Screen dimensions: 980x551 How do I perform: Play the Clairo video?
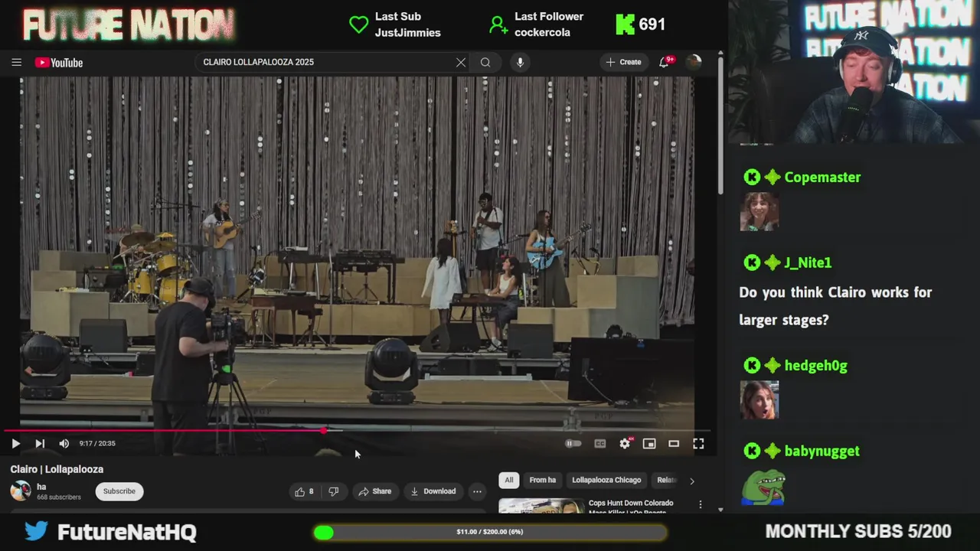[x=15, y=444]
